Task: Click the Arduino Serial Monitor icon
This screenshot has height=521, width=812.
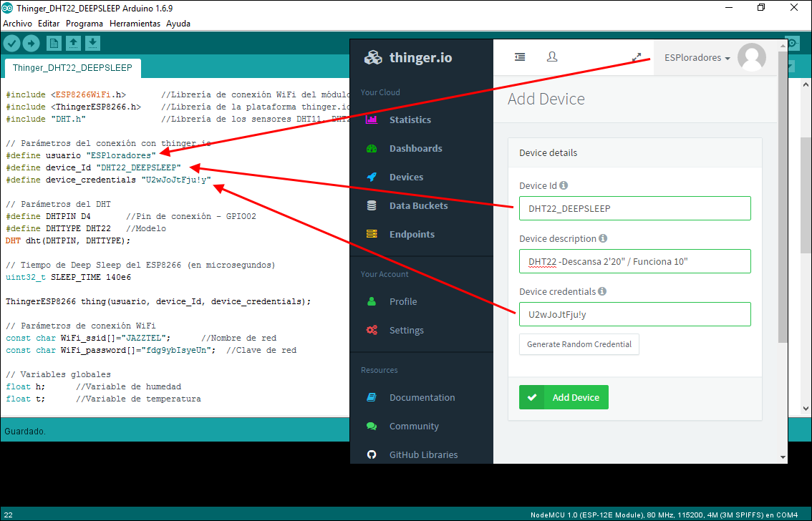Action: click(793, 44)
